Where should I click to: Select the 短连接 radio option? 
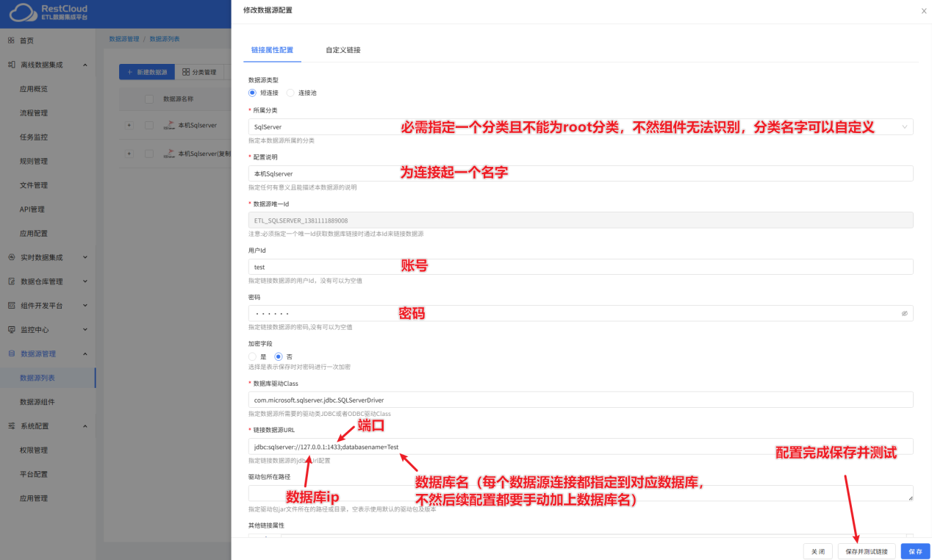coord(252,93)
